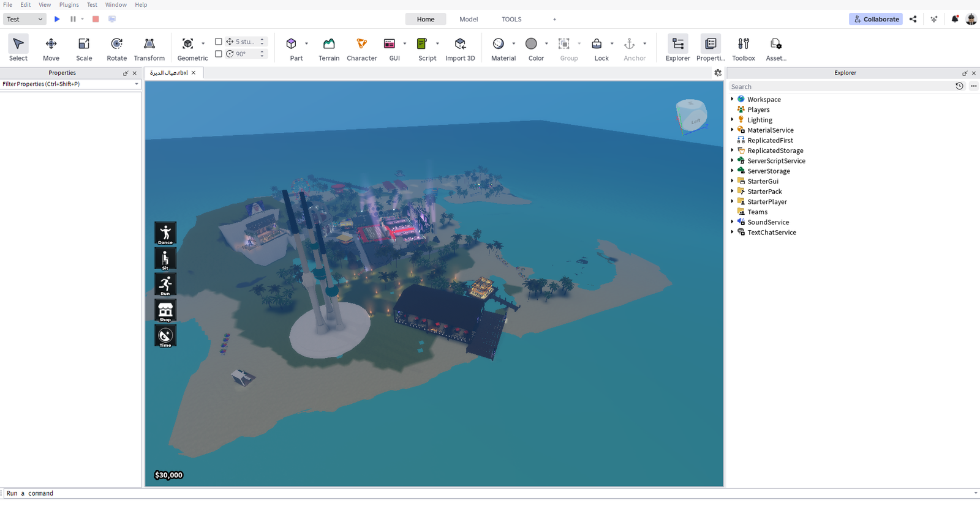Image resolution: width=980 pixels, height=514 pixels.
Task: Open the Asset Manager
Action: [x=776, y=48]
